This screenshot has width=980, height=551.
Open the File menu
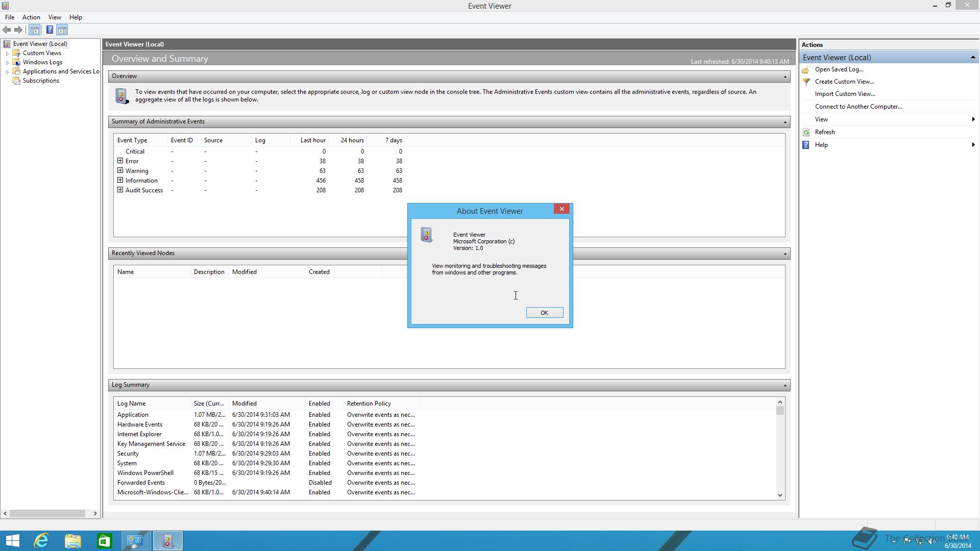tap(10, 17)
